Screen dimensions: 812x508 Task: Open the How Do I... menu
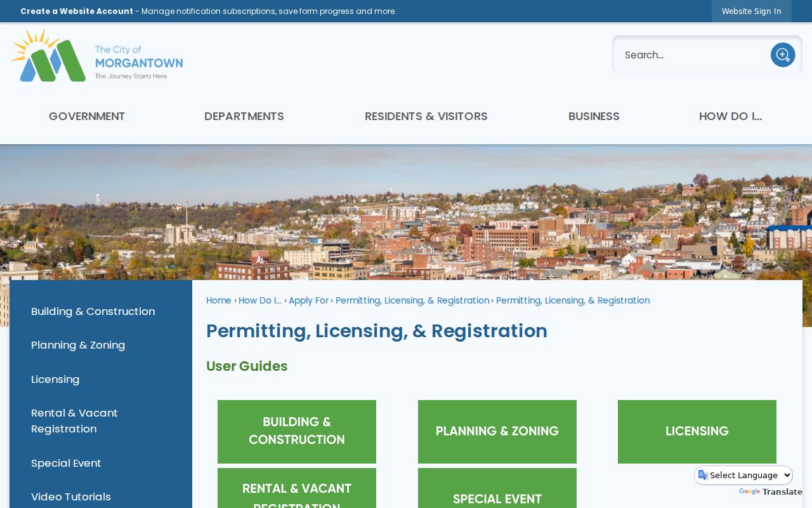[x=730, y=116]
